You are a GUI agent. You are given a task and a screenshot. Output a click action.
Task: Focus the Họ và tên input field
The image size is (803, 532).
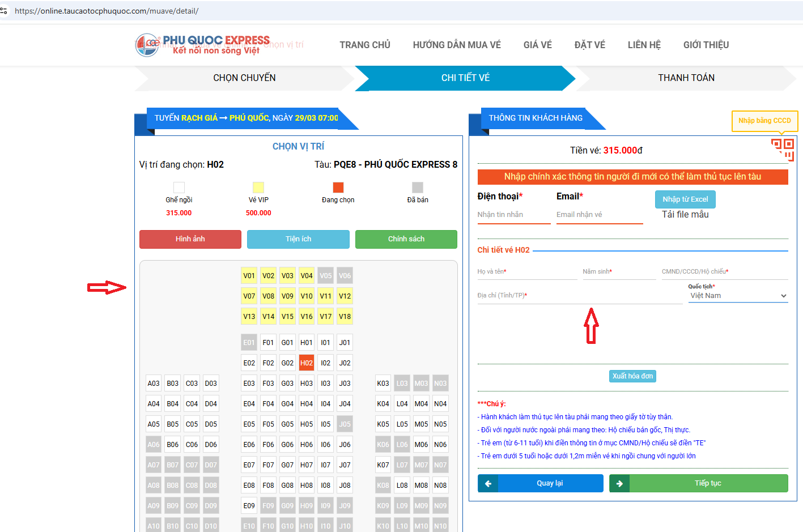tap(526, 272)
